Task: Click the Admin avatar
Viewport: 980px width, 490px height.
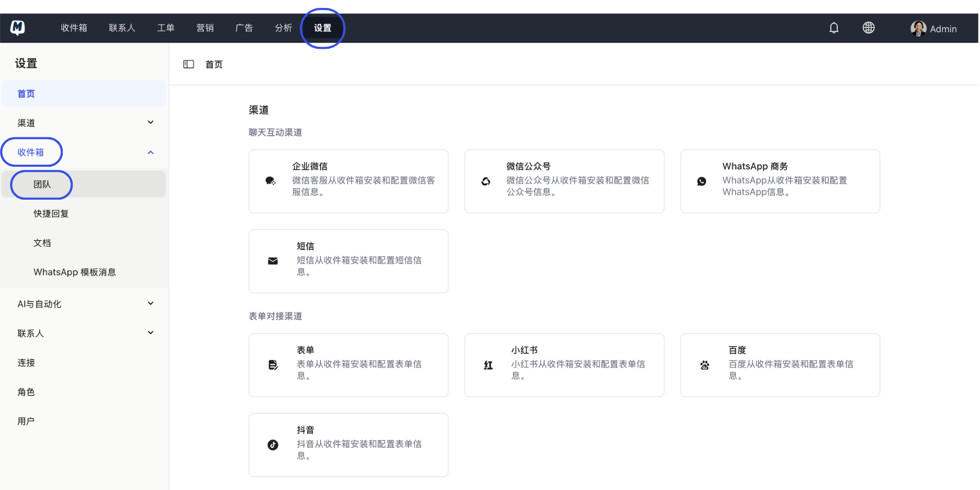Action: 919,28
